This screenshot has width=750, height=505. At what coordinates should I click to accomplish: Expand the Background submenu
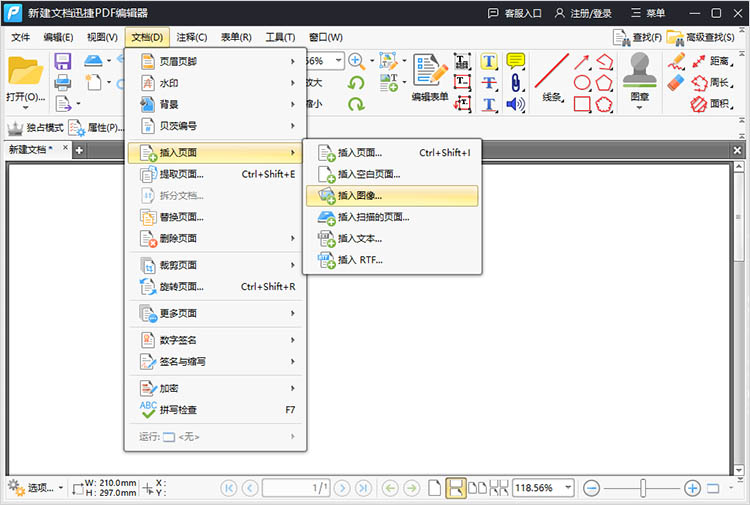click(215, 104)
